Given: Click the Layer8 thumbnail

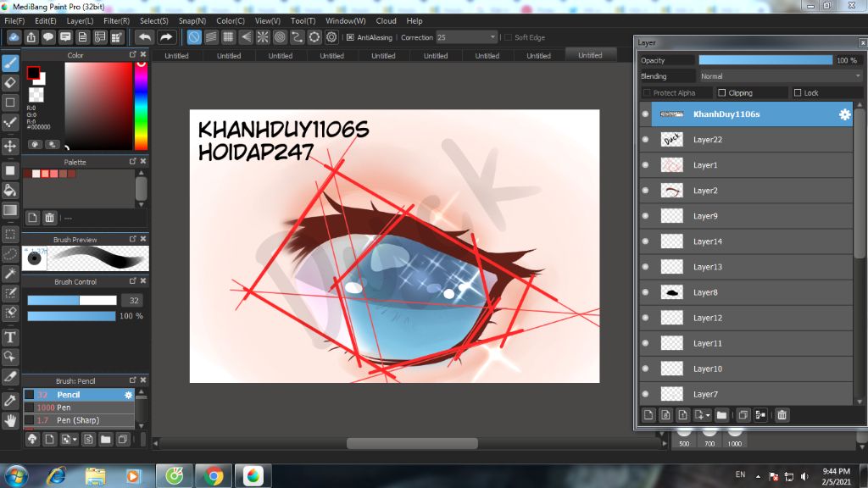Looking at the screenshot, I should (x=671, y=292).
